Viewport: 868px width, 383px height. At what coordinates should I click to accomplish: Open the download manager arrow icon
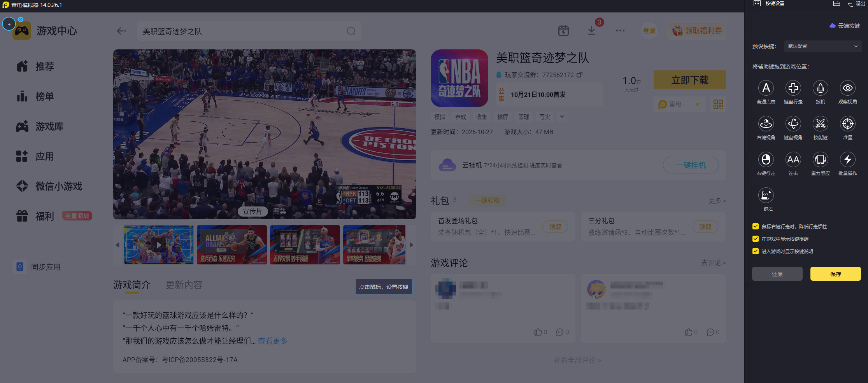click(x=591, y=31)
